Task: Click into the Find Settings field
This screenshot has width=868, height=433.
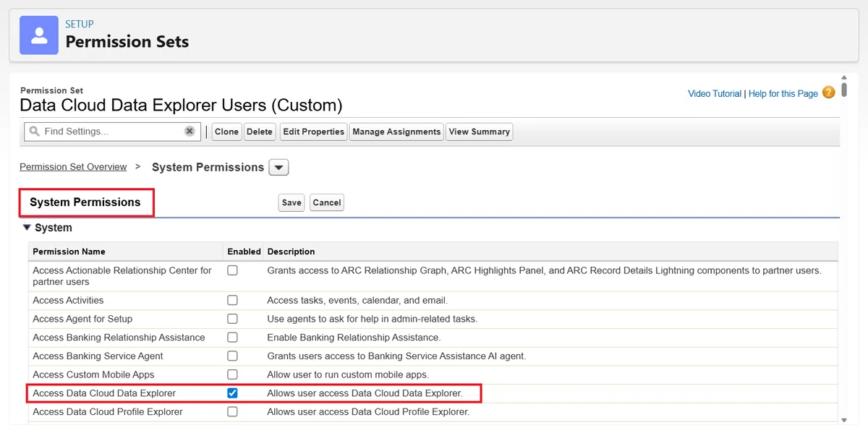Action: pyautogui.click(x=112, y=132)
